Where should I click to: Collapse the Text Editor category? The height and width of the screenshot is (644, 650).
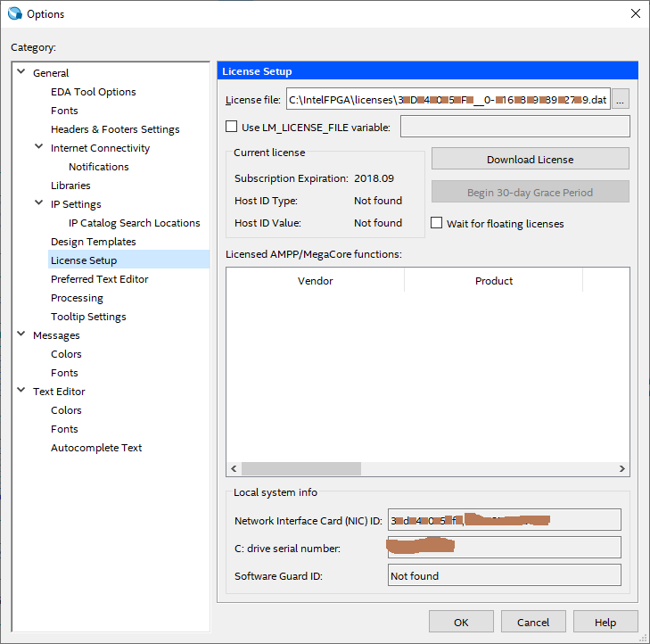tap(21, 390)
